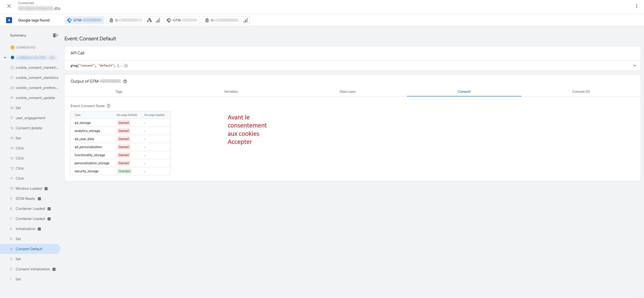Select the cookie_consent_statistics event
This screenshot has width=644, height=298.
point(37,78)
